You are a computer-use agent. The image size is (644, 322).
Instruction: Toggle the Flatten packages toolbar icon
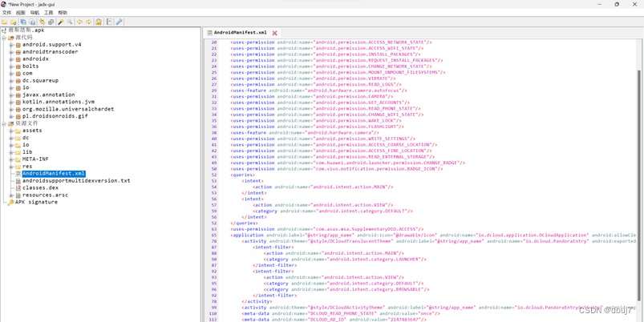[51, 22]
